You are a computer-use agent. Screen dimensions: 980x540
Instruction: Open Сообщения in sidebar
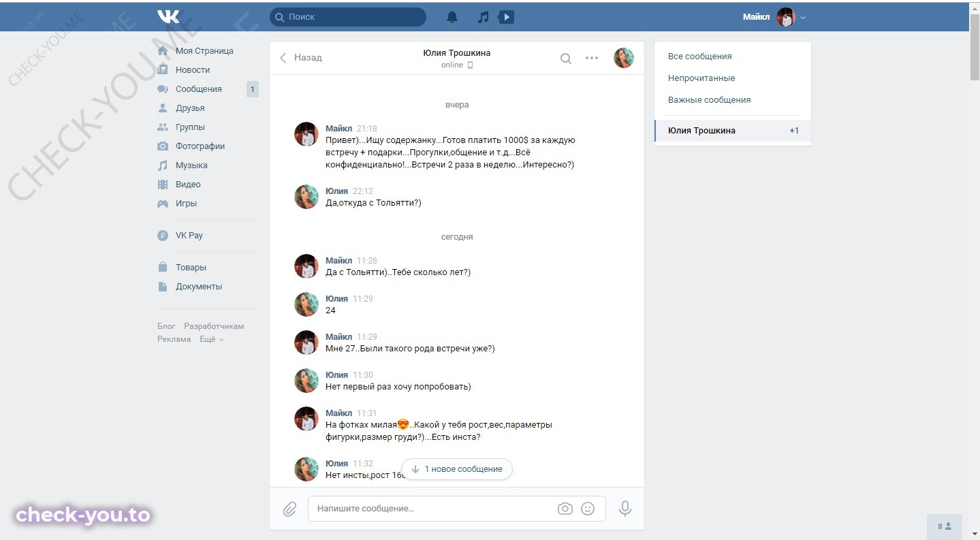199,89
